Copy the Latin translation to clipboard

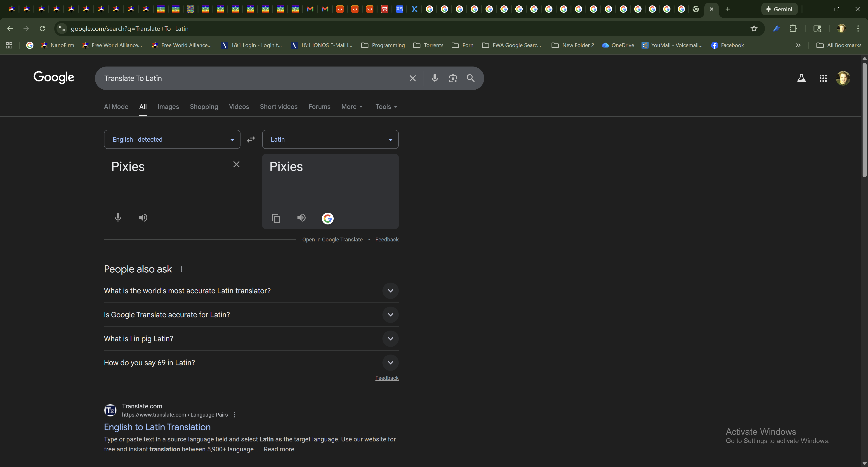tap(276, 219)
